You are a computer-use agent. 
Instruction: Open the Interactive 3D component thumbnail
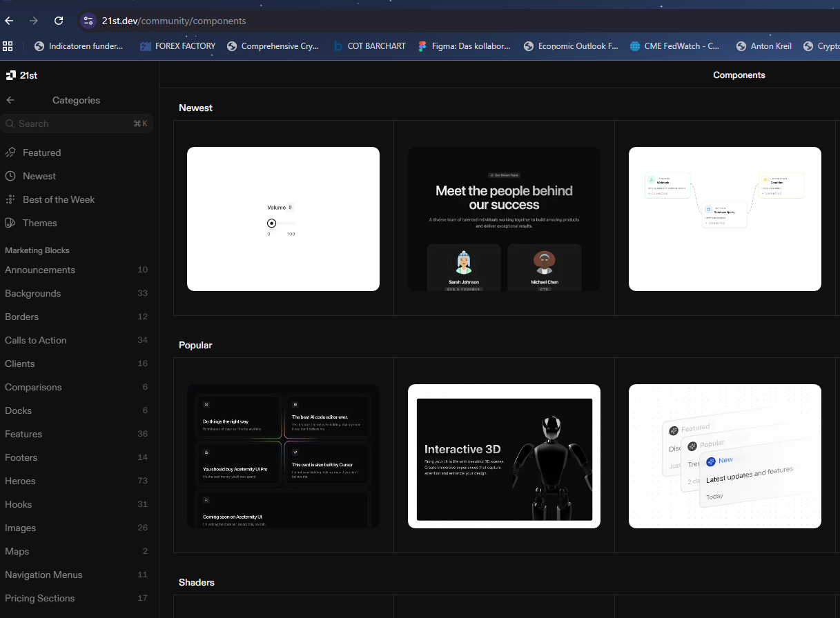[504, 456]
